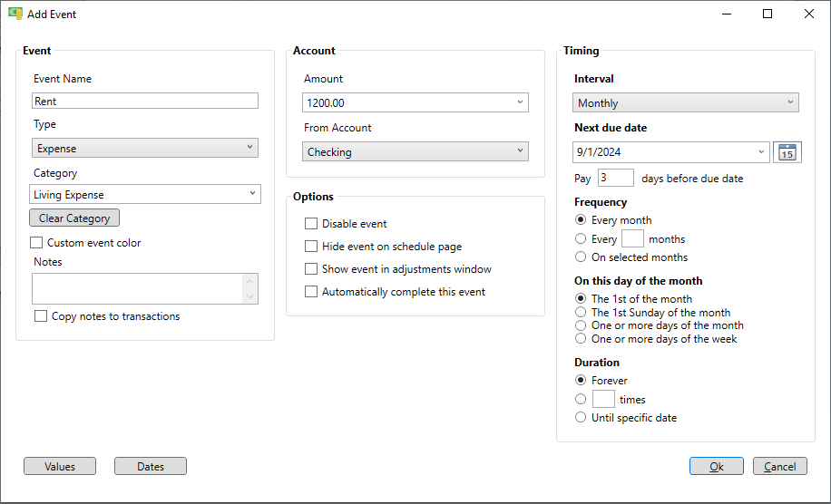The height and width of the screenshot is (504, 831).
Task: Click the Event Name field containing Rent
Action: tap(144, 102)
